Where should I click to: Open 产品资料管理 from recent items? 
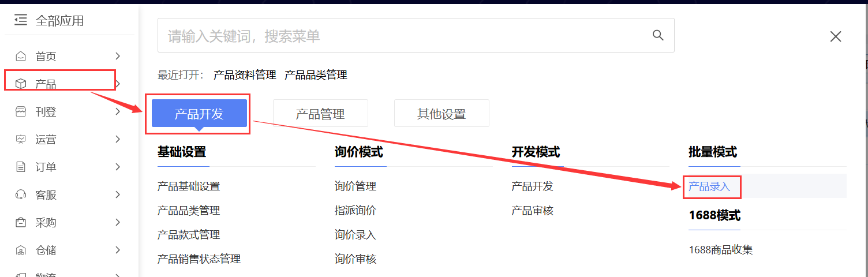click(245, 75)
